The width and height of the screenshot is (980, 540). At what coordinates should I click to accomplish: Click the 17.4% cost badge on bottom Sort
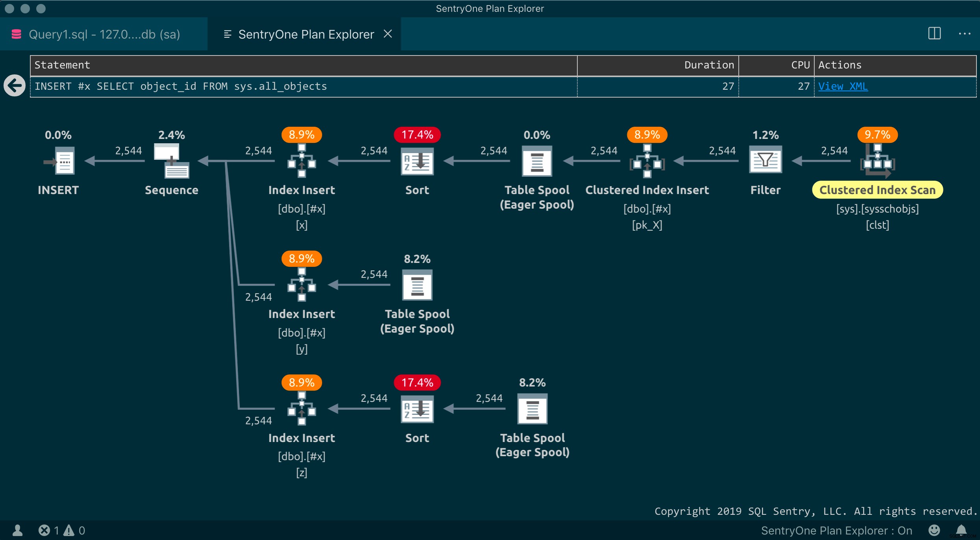point(417,383)
